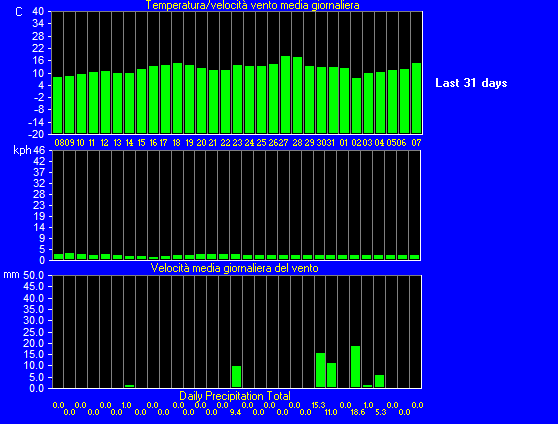558x424 pixels.
Task: Click the temperature bar for day 08
Action: point(57,105)
